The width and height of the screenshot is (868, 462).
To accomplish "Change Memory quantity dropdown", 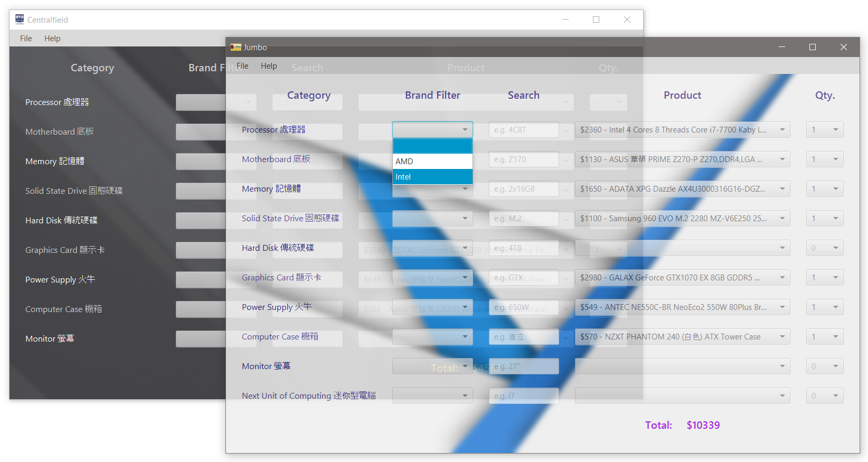I will point(825,189).
